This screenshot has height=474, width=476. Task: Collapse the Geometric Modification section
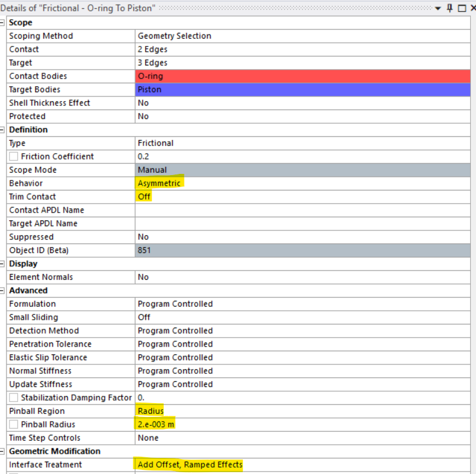click(2, 451)
